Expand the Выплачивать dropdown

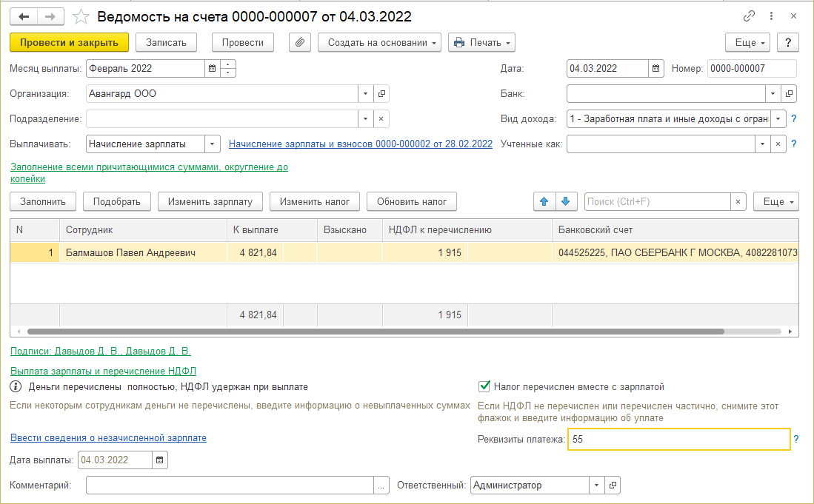tap(212, 144)
